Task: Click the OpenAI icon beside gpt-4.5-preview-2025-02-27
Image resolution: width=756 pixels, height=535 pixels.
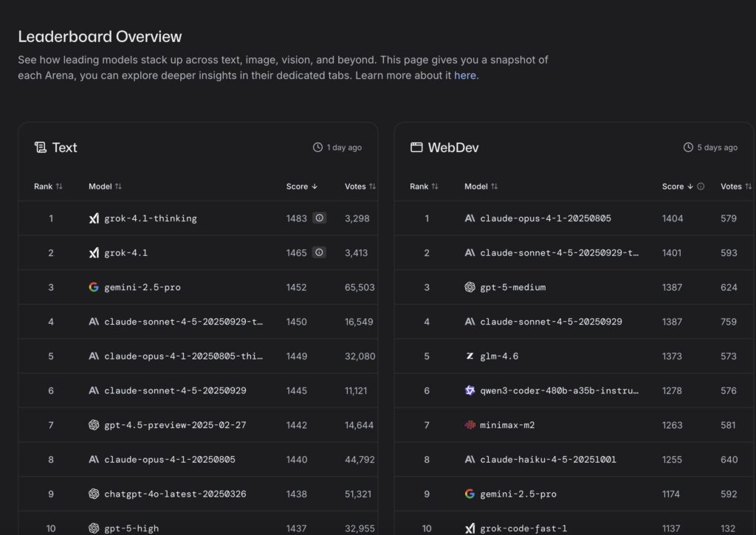Action: point(94,425)
